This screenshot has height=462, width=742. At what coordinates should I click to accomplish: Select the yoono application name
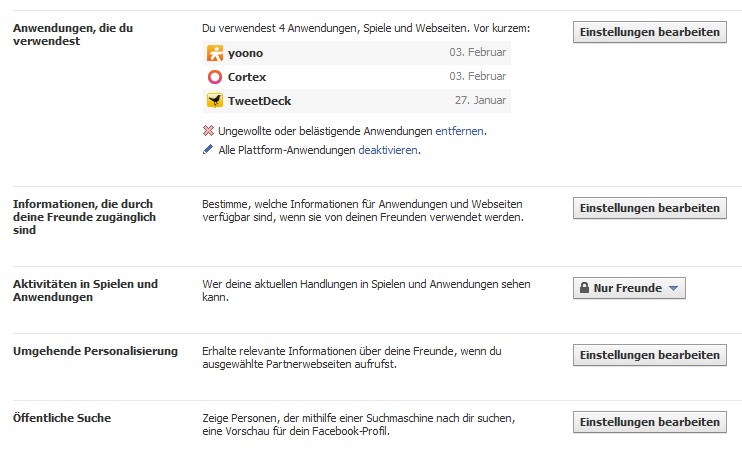point(246,53)
